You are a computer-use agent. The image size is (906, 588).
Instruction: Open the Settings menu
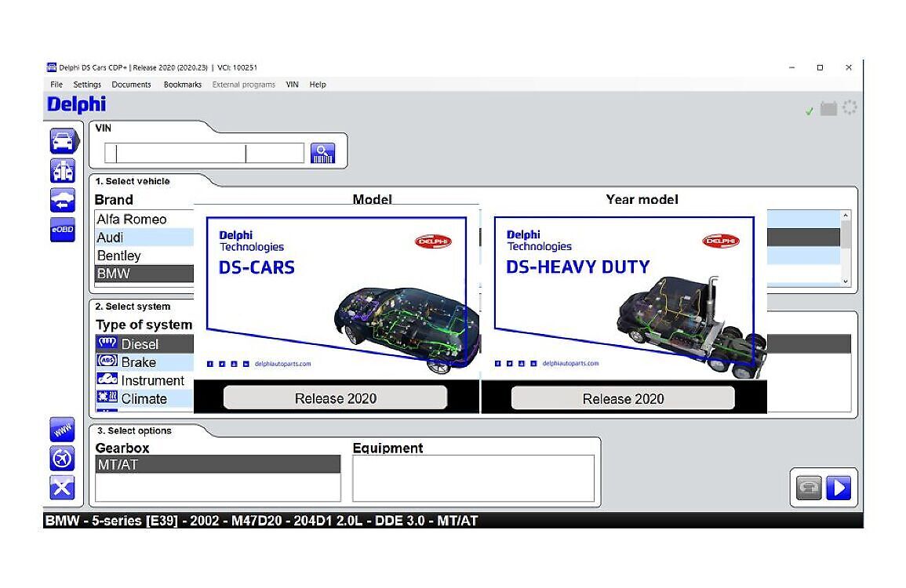86,84
